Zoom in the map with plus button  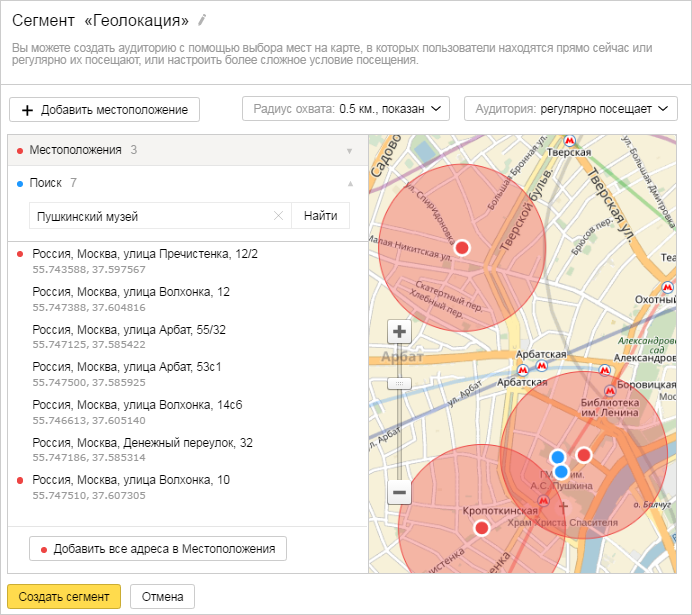[399, 331]
